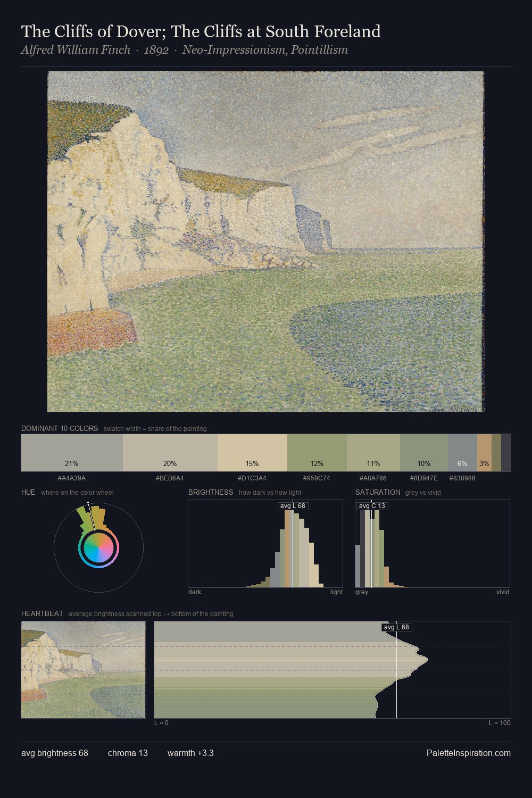Click 'Neo-Impressionism, Pointillism' style text
The height and width of the screenshot is (798, 532).
265,50
